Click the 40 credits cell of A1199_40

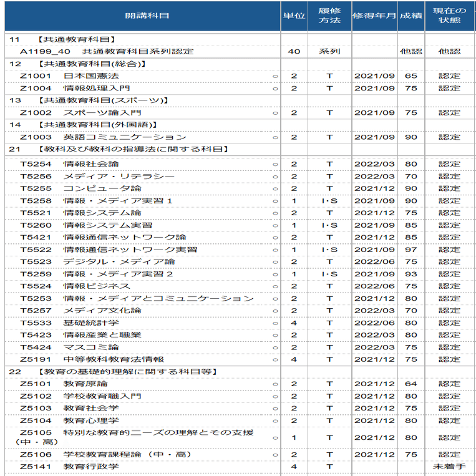[x=294, y=52]
